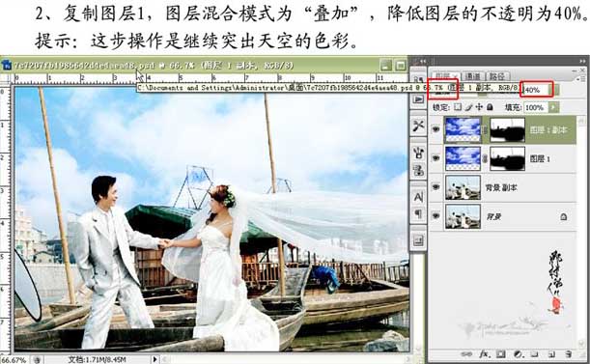
Task: Expand the status bar info arrow
Action: coord(155,359)
